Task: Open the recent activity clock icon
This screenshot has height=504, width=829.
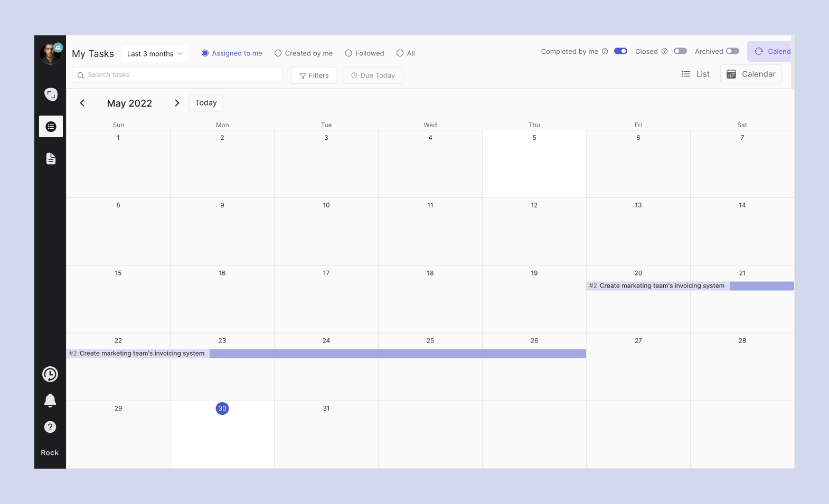Action: tap(50, 374)
